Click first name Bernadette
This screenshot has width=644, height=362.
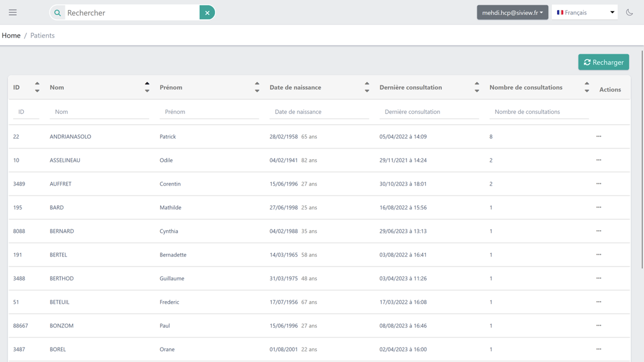(173, 255)
